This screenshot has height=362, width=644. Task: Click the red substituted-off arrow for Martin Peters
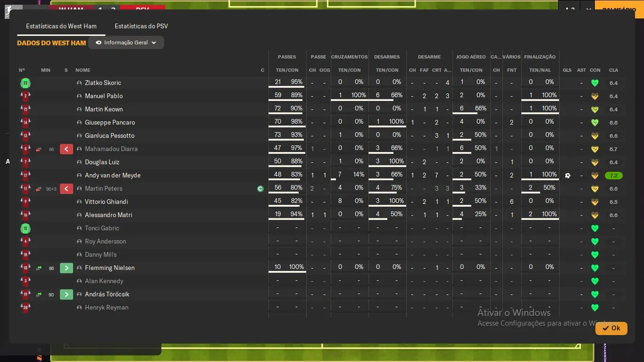point(67,189)
